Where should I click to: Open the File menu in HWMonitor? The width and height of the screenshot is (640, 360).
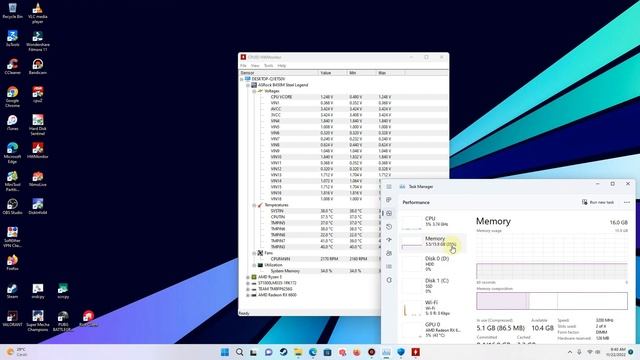click(x=243, y=65)
